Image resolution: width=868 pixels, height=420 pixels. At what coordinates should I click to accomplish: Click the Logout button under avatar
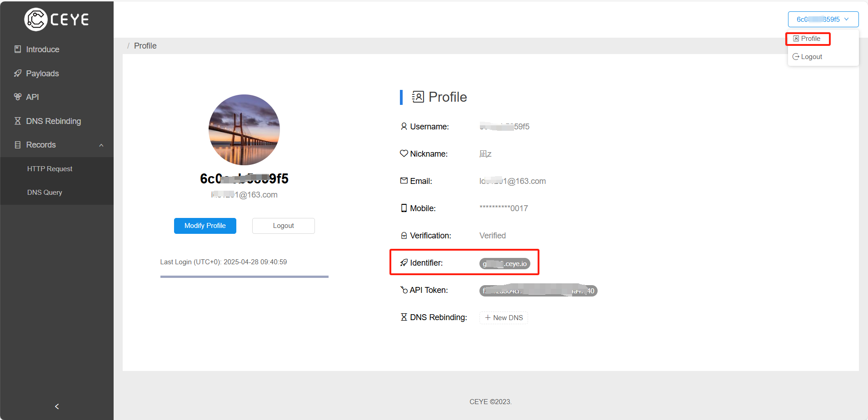tap(284, 226)
